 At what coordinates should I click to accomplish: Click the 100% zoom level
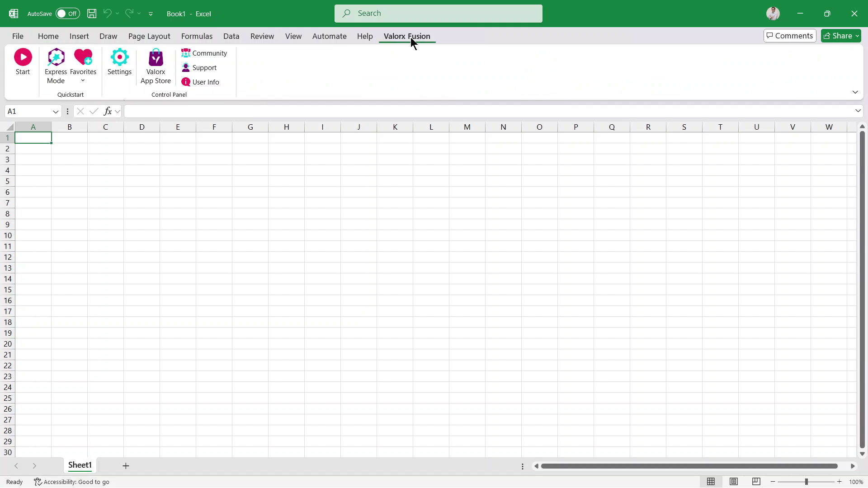pyautogui.click(x=856, y=482)
